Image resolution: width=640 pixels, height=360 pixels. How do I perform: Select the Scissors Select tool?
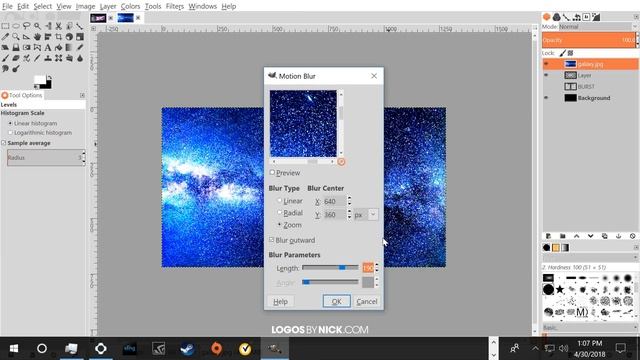(58, 26)
